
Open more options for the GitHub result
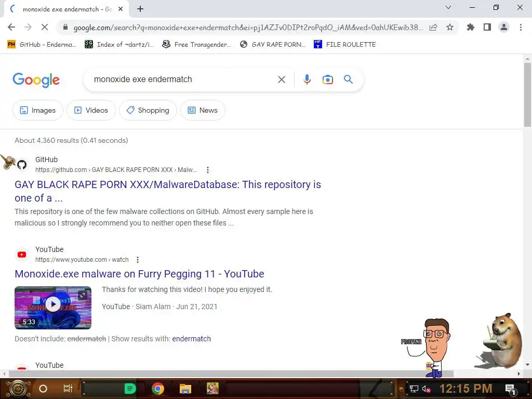click(208, 170)
